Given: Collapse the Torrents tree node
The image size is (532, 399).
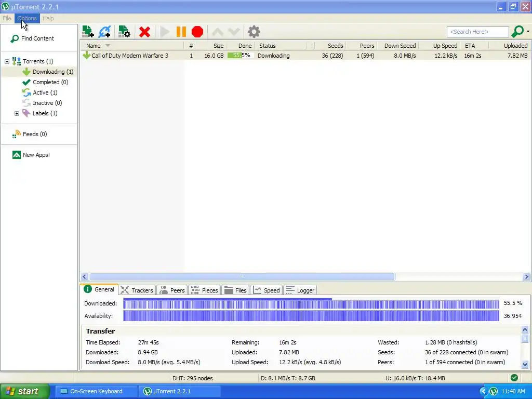Looking at the screenshot, I should 7,61.
